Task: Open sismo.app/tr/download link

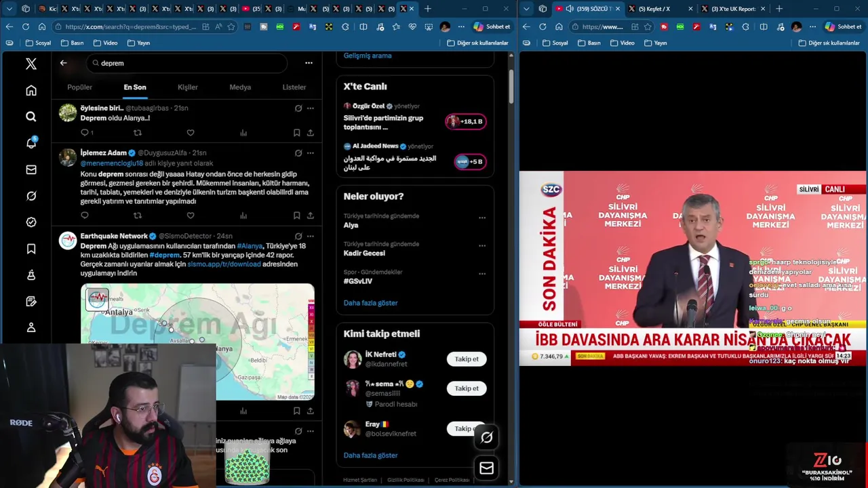Action: (x=224, y=264)
